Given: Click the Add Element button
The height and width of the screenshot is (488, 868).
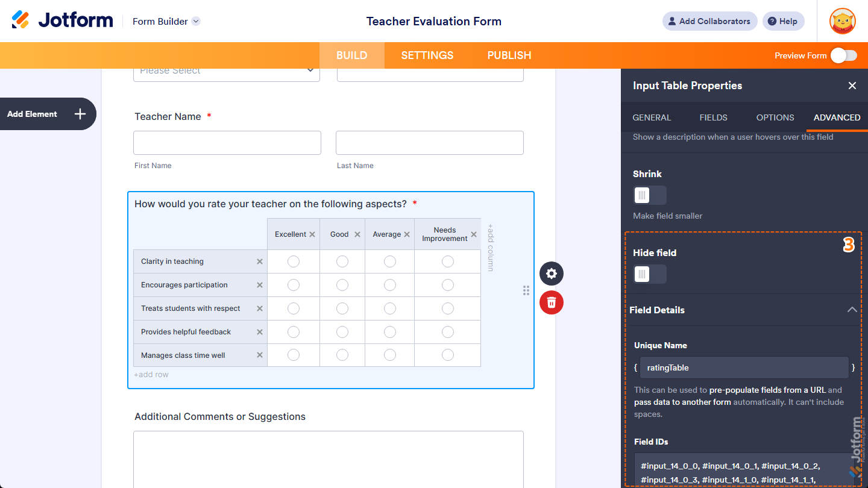Looking at the screenshot, I should point(48,114).
